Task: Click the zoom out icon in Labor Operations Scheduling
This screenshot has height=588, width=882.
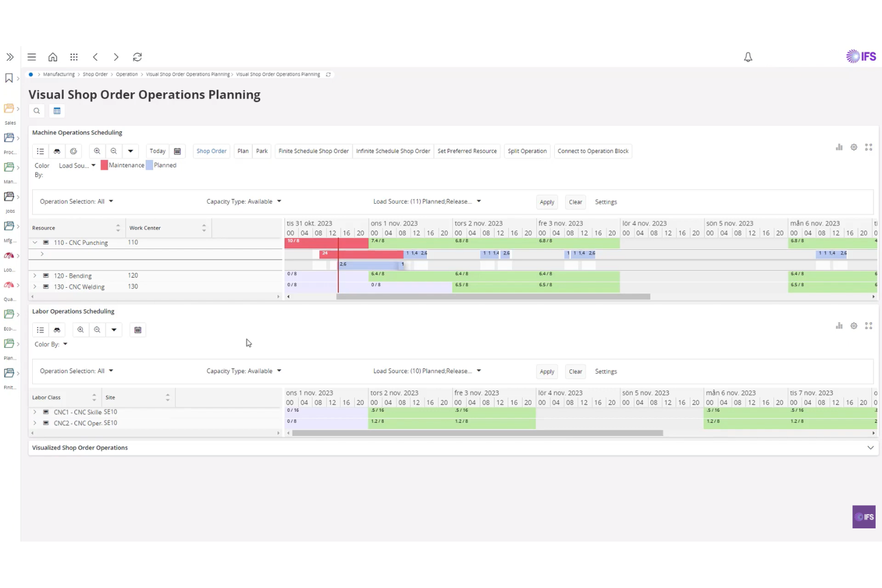Action: pos(97,329)
